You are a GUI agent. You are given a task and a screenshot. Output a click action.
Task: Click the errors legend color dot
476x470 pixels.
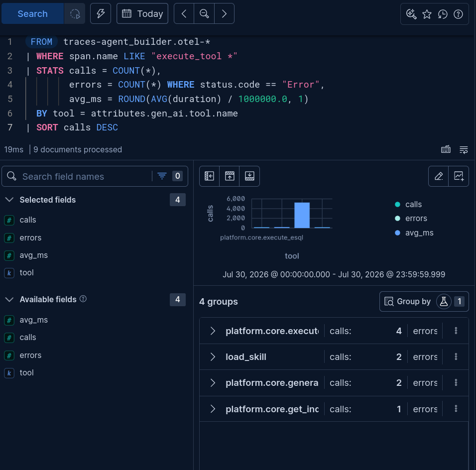397,218
